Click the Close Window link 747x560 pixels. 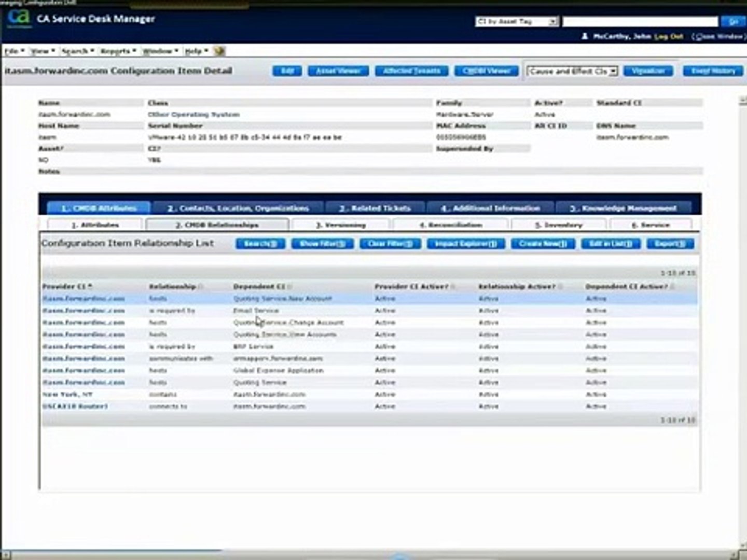point(718,36)
